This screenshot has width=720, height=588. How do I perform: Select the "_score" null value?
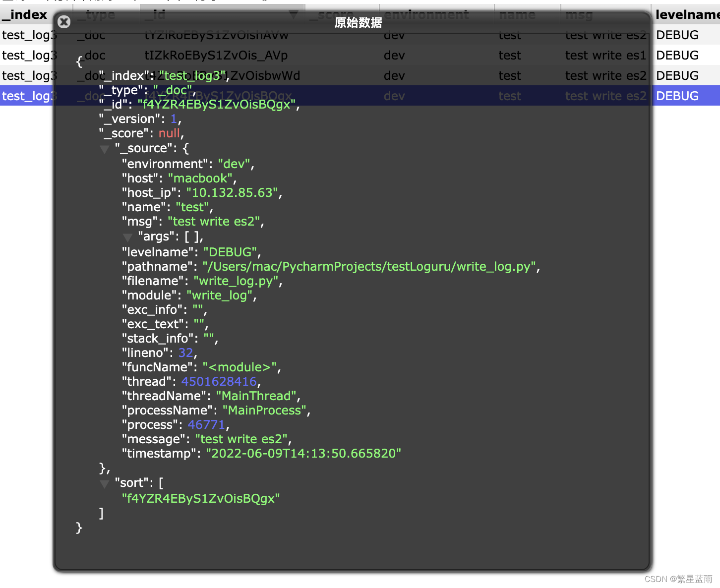click(x=169, y=133)
